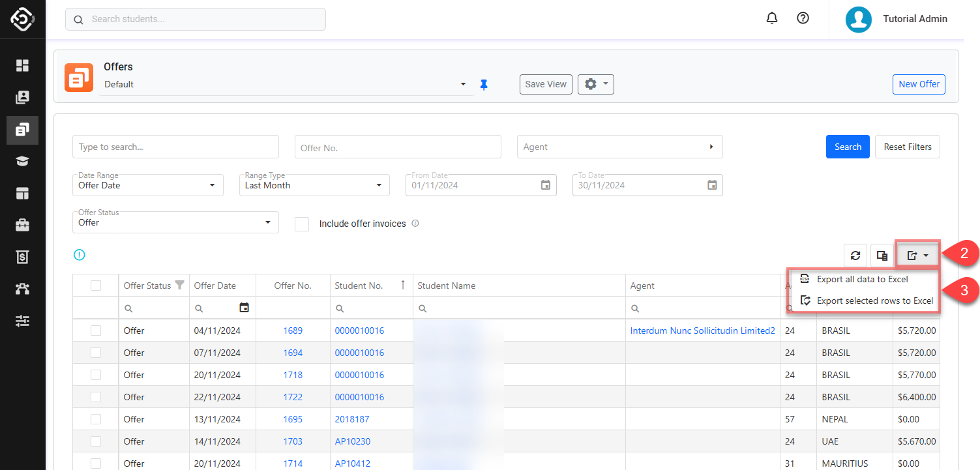The width and height of the screenshot is (980, 470).
Task: Pin the Default view with pin icon
Action: (x=484, y=85)
